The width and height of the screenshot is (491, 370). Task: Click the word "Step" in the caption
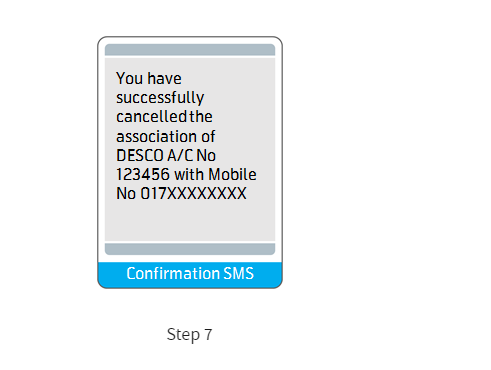point(183,334)
